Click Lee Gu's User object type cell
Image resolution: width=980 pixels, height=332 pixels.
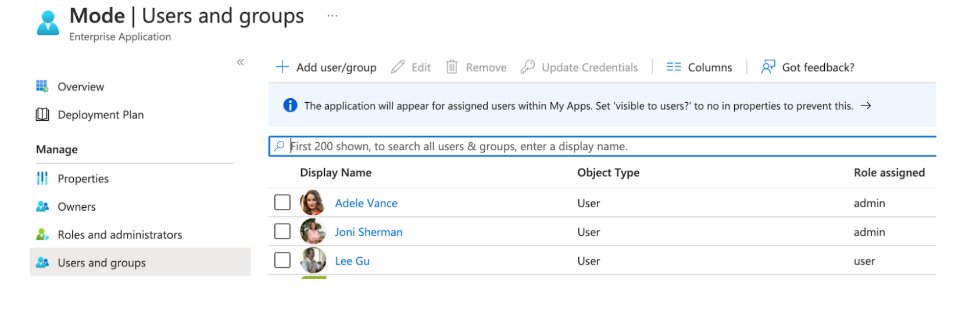pos(588,261)
